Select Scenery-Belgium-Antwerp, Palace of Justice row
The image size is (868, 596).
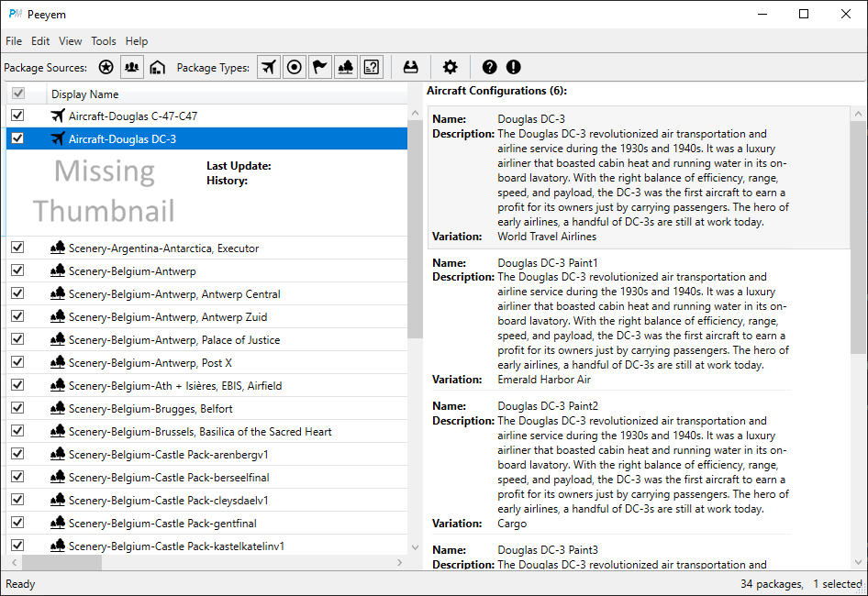coord(174,340)
